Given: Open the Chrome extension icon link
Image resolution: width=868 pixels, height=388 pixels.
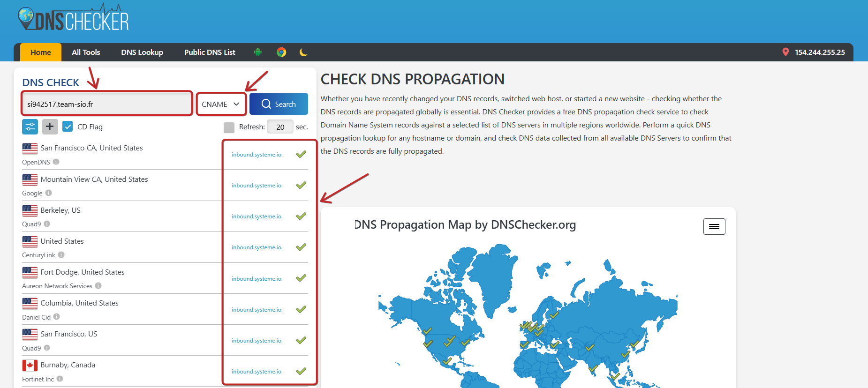Looking at the screenshot, I should click(x=281, y=52).
